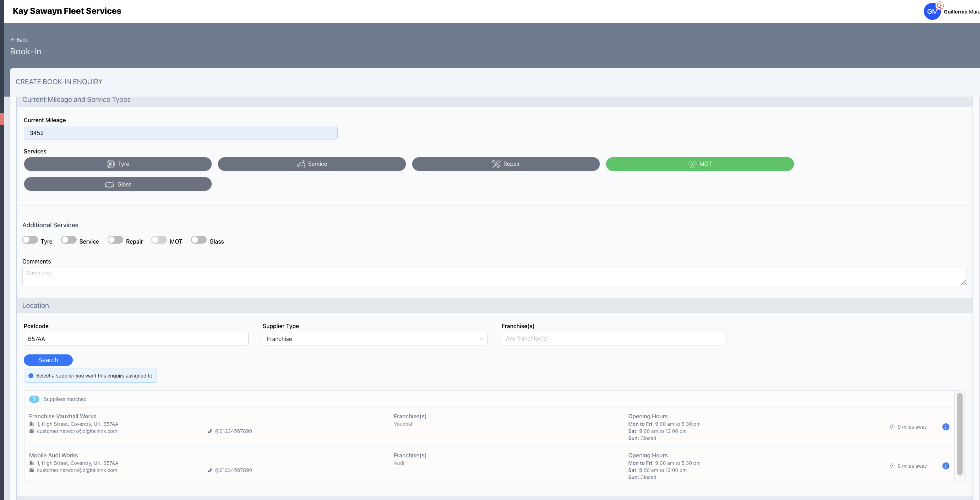
Task: Click address icon for Franchise Vauxhall Works
Action: coord(32,424)
